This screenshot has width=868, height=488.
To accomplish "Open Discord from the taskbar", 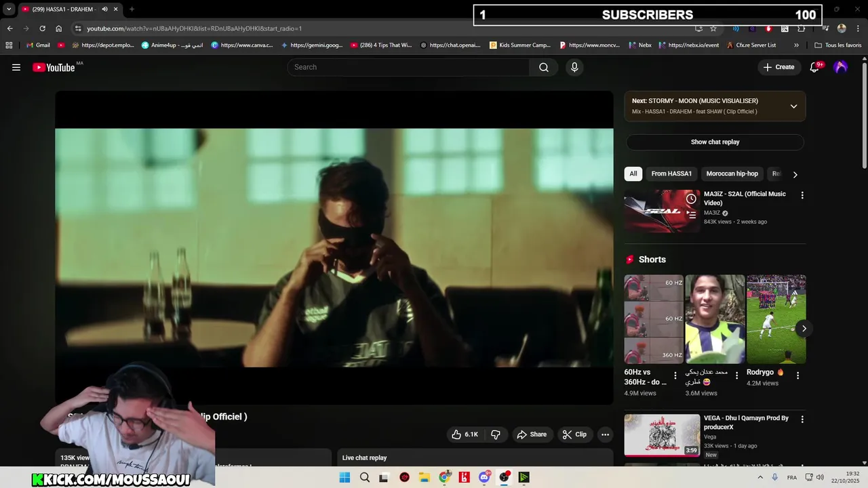I will tap(484, 477).
